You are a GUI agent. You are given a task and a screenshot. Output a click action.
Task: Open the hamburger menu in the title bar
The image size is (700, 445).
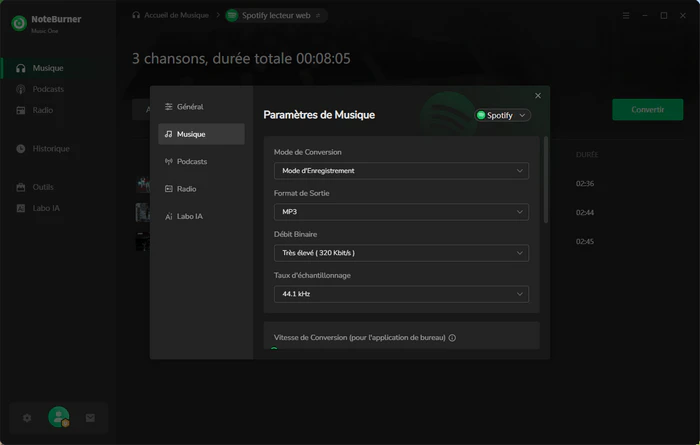(x=626, y=16)
